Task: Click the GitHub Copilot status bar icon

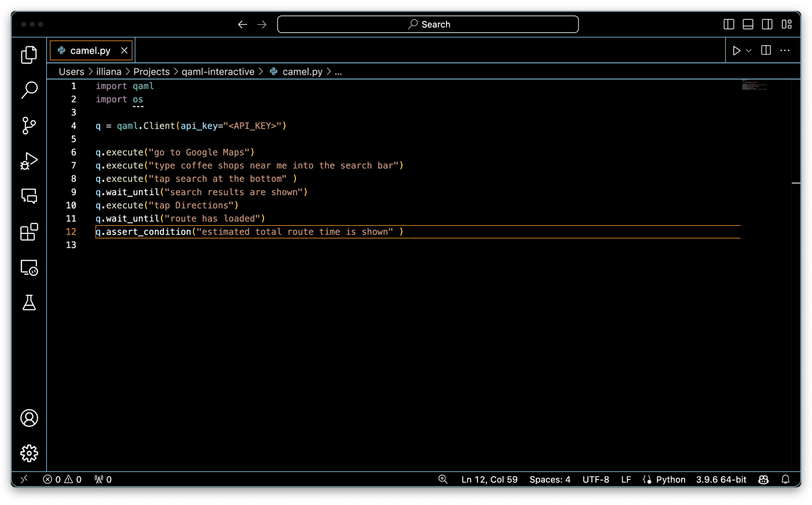Action: [763, 480]
